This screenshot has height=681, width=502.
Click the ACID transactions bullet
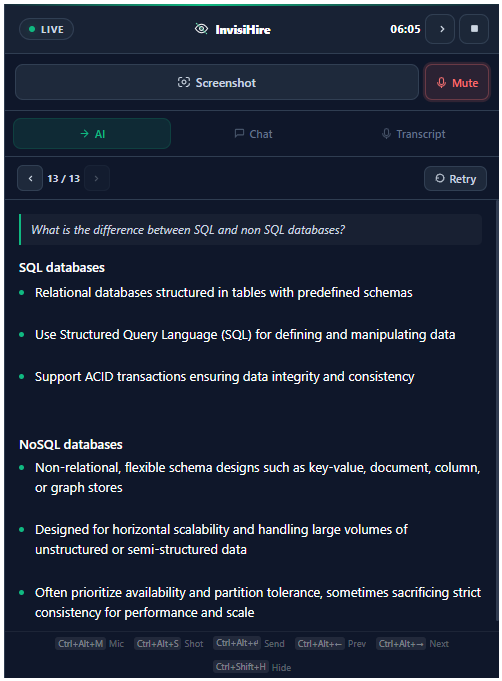coord(225,377)
